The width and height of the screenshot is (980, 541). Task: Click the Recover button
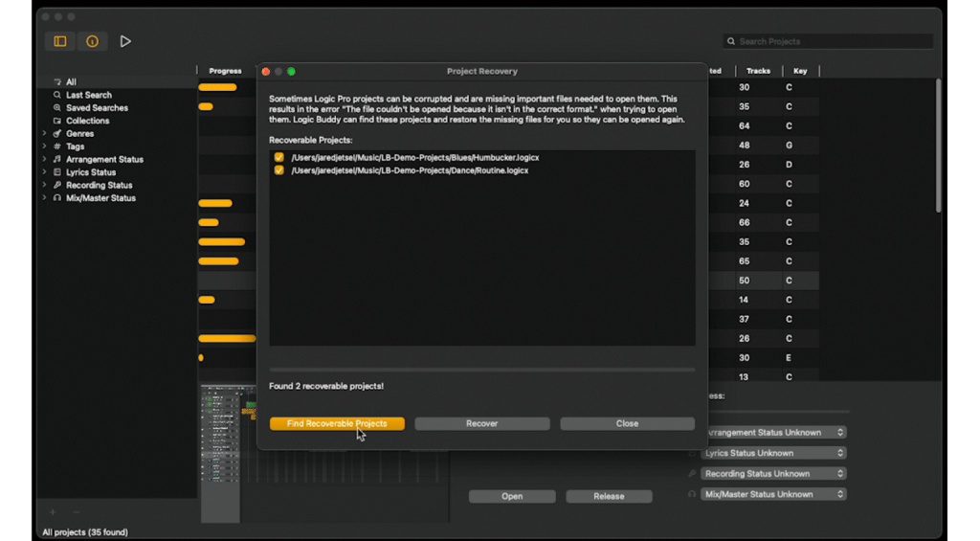tap(481, 423)
